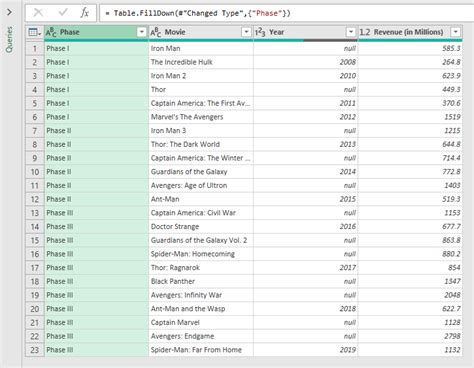Click Captain America: Civil War cell

[201, 213]
